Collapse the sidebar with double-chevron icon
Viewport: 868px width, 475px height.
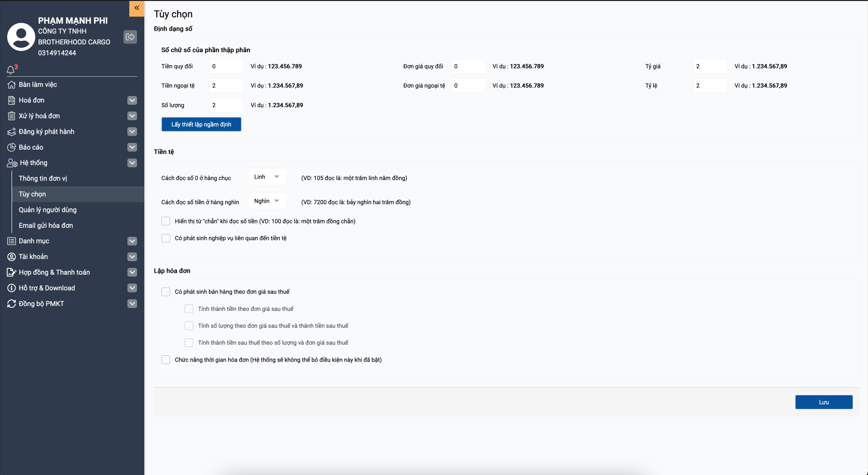point(137,8)
